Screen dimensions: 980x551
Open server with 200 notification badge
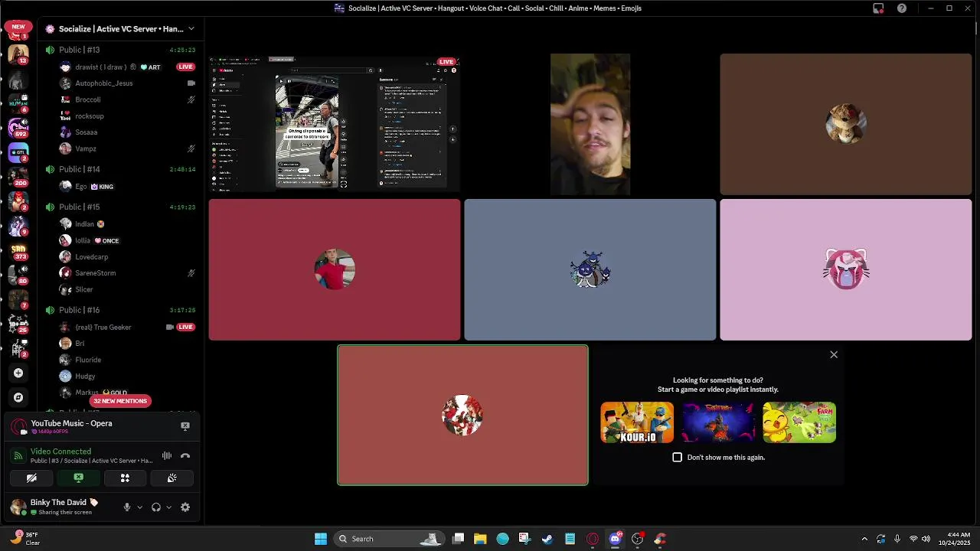coord(18,178)
